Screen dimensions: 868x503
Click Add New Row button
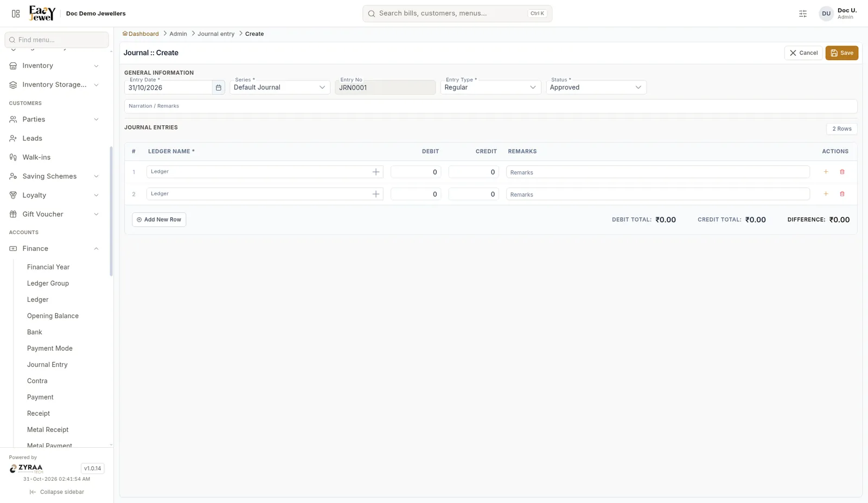(x=159, y=220)
